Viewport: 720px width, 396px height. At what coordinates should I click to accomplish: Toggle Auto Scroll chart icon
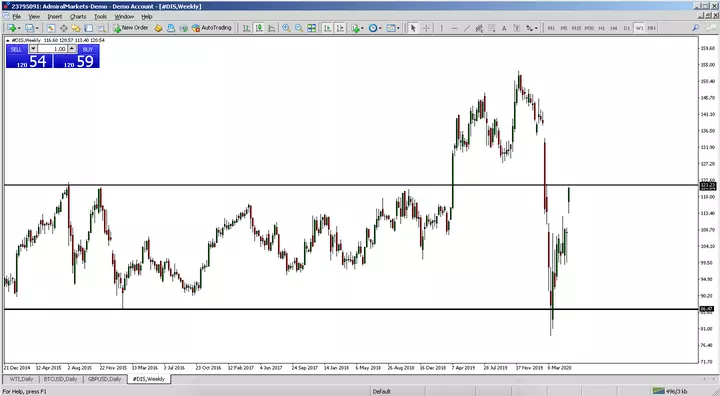pos(327,28)
